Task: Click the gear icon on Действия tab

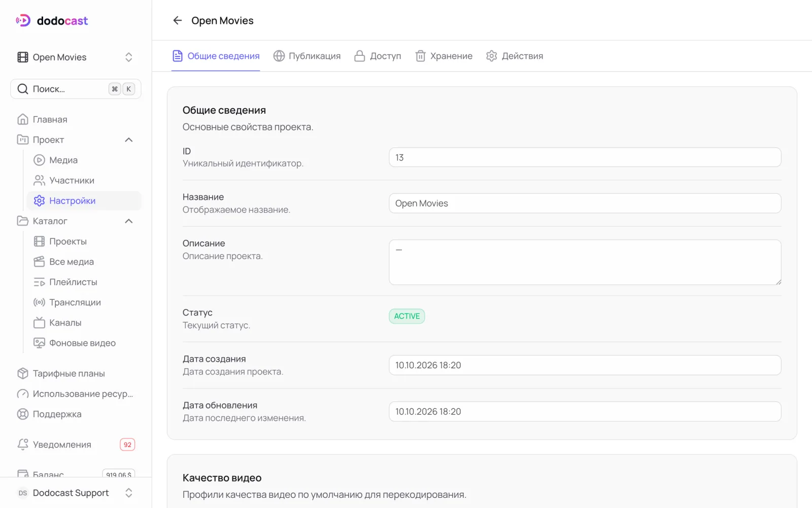Action: (x=491, y=56)
